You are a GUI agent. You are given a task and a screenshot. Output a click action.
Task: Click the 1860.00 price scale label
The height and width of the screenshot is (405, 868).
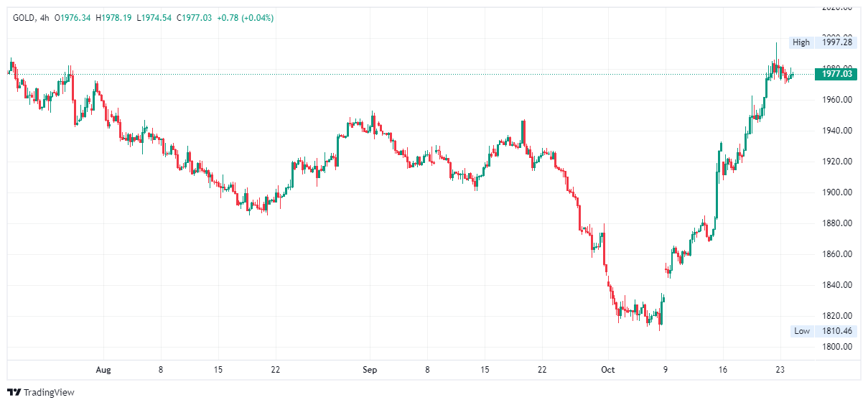pyautogui.click(x=837, y=254)
